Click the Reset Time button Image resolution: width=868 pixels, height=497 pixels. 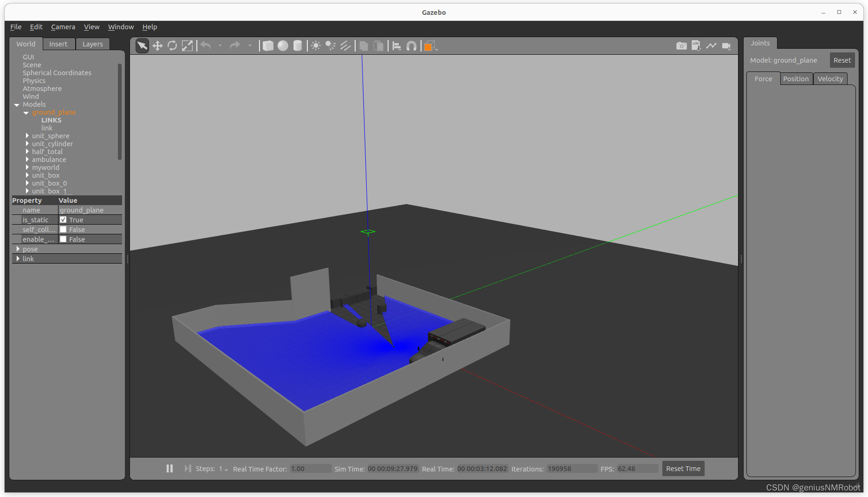[x=683, y=468]
